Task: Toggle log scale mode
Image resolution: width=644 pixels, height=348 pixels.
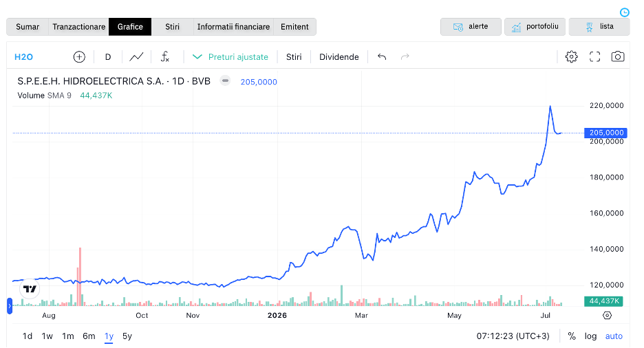Action: click(x=590, y=336)
